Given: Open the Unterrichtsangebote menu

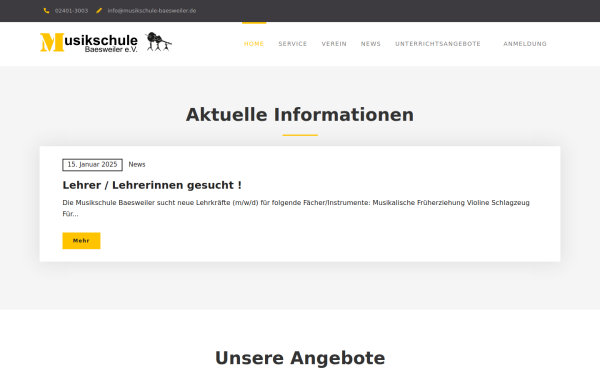Looking at the screenshot, I should pos(438,44).
